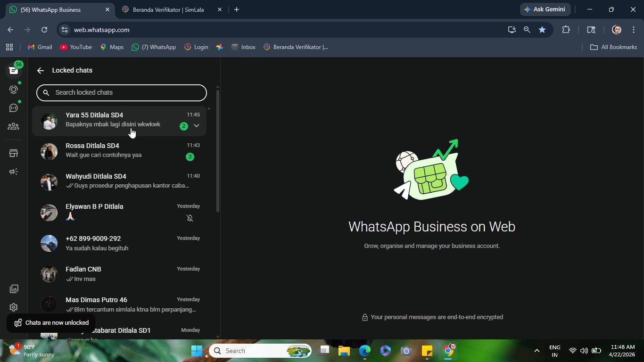Open the Gmail bookmark
Viewport: 644px width, 362px height.
[40, 47]
